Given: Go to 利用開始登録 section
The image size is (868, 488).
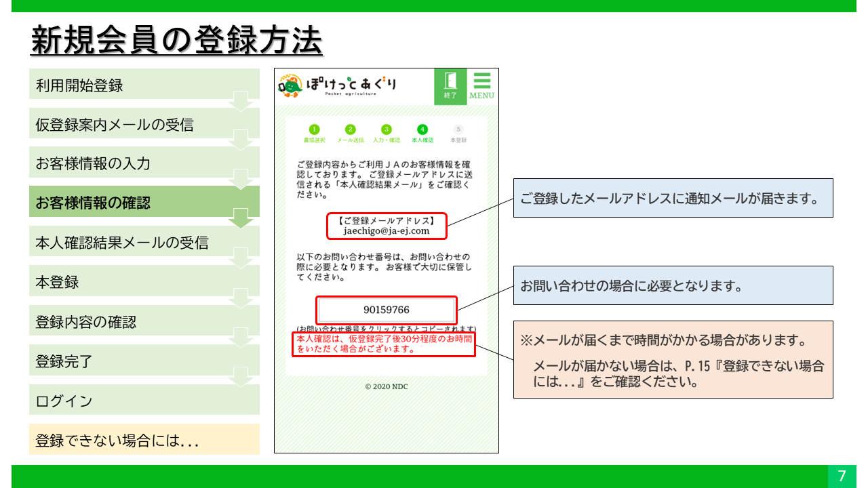Looking at the screenshot, I should point(144,85).
